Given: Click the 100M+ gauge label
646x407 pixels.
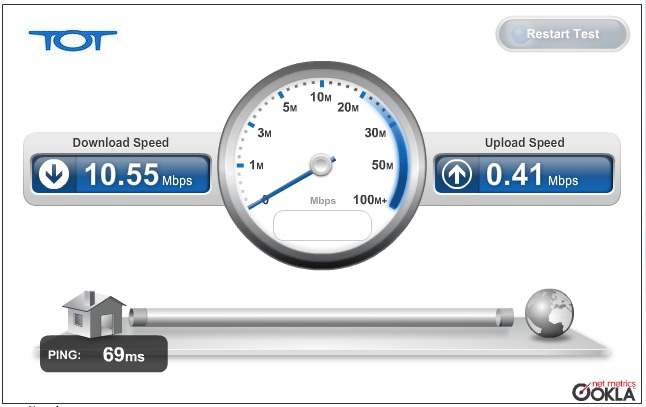Looking at the screenshot, I should coord(370,200).
